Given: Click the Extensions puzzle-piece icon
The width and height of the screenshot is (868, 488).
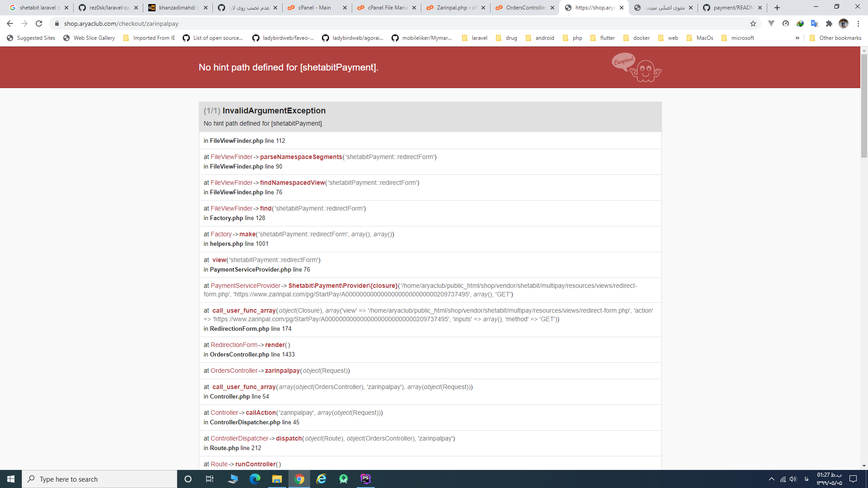Looking at the screenshot, I should pos(830,23).
